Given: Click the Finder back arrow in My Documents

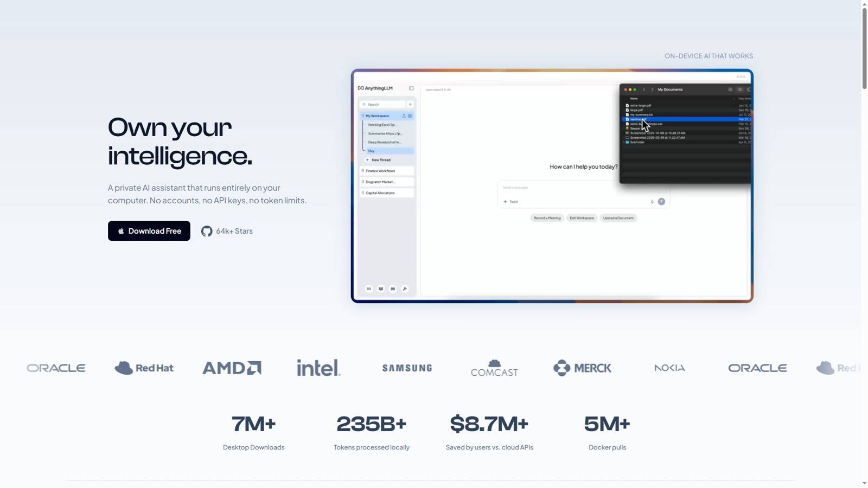Looking at the screenshot, I should [x=644, y=89].
